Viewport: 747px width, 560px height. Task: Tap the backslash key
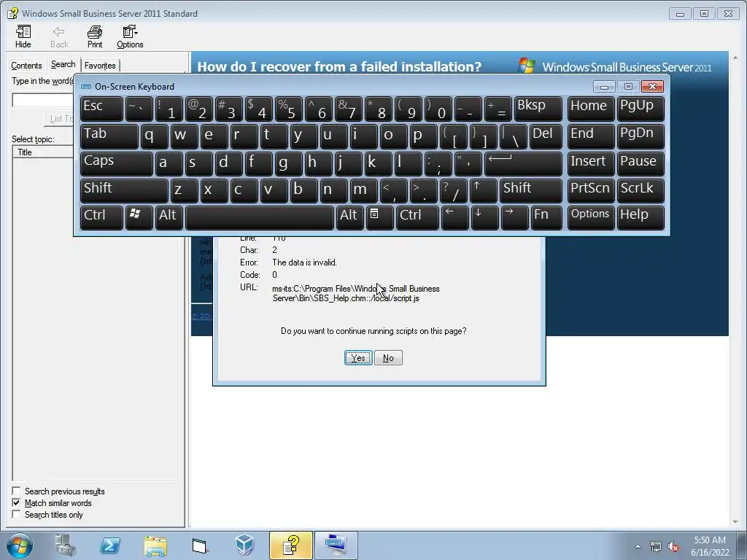[x=513, y=136]
